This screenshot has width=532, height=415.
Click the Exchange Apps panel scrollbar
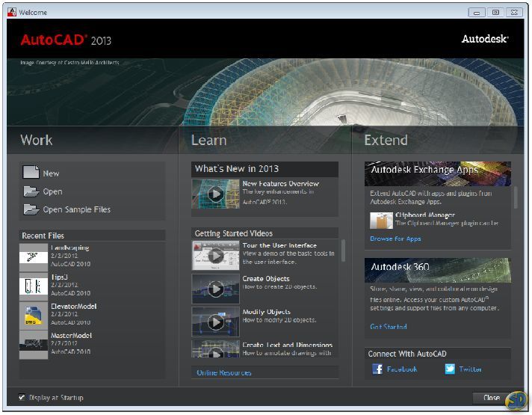point(516,197)
